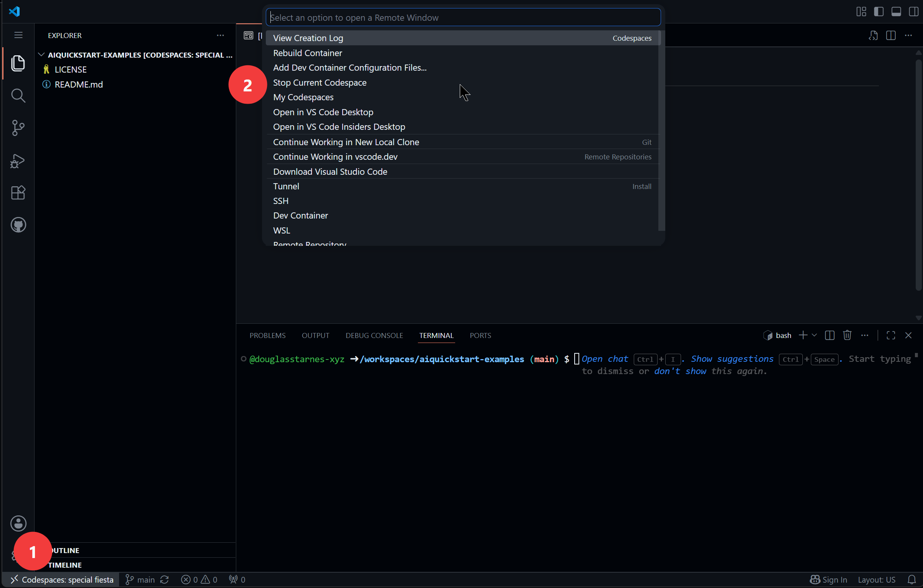
Task: Select Continue Working in New Local Clone
Action: (x=462, y=142)
